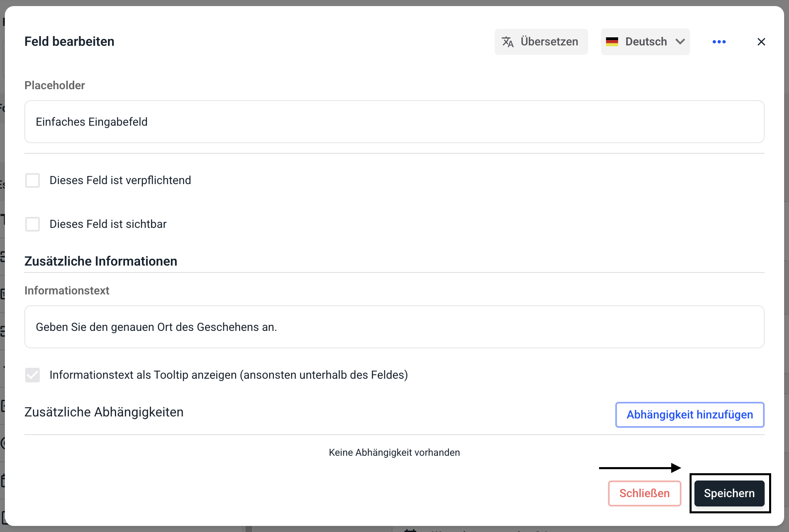Click the German flag icon
789x532 pixels.
tap(612, 42)
